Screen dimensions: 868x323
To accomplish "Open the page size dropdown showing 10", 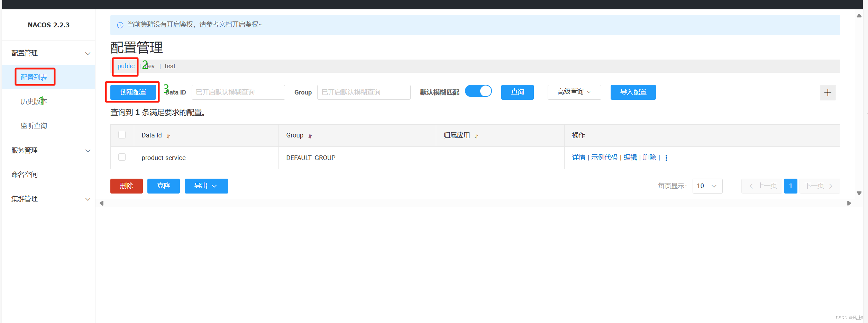I will (x=707, y=186).
